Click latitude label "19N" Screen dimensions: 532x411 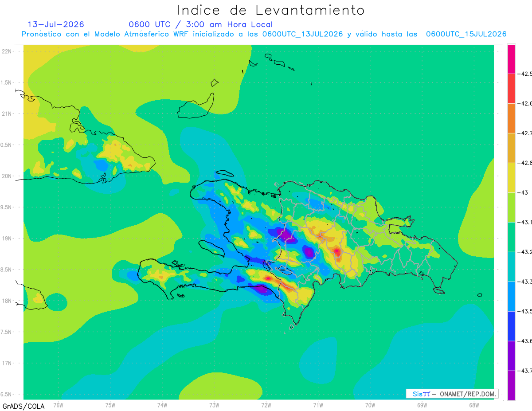[8, 239]
